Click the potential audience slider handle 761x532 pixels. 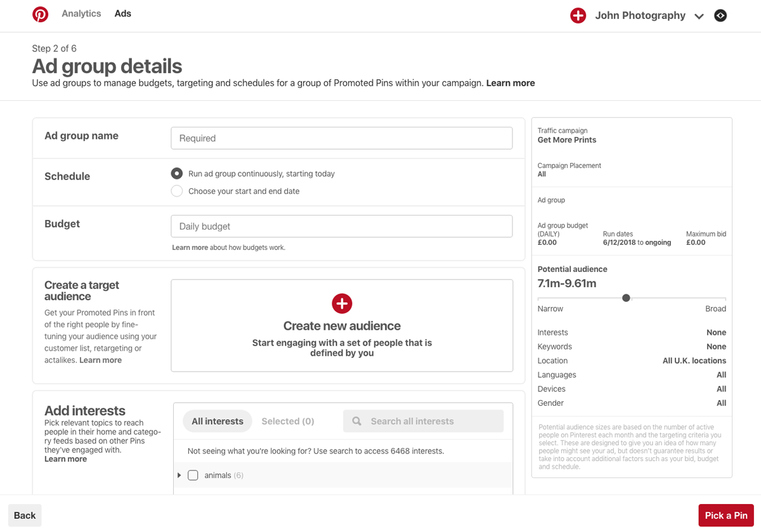point(626,298)
